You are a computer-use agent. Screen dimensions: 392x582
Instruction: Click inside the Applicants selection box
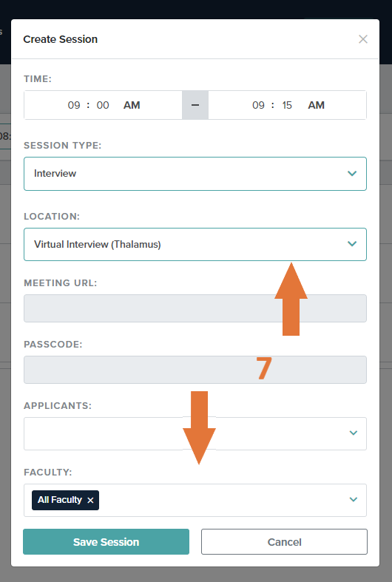coord(195,433)
